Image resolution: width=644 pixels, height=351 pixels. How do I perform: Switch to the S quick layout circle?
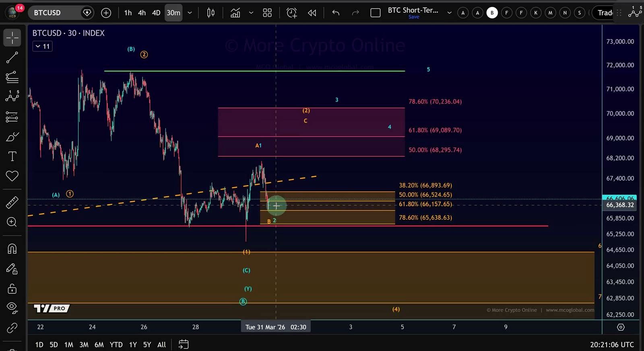[x=580, y=13]
